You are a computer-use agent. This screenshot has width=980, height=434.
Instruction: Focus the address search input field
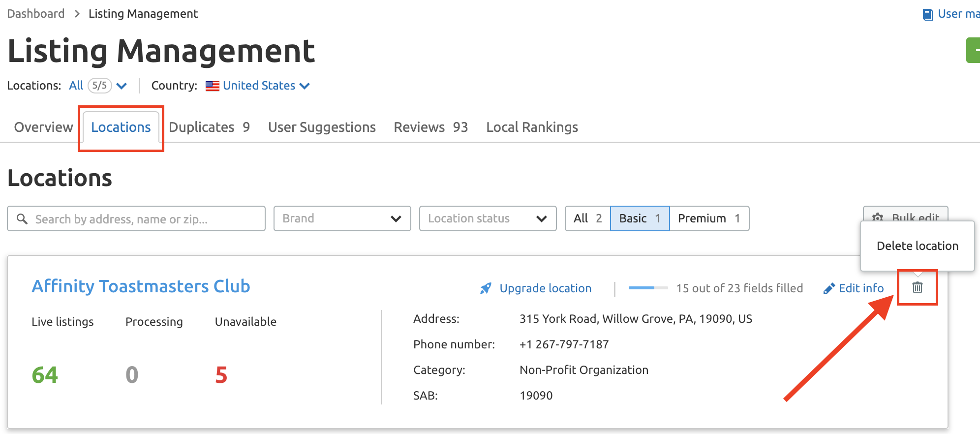[136, 218]
